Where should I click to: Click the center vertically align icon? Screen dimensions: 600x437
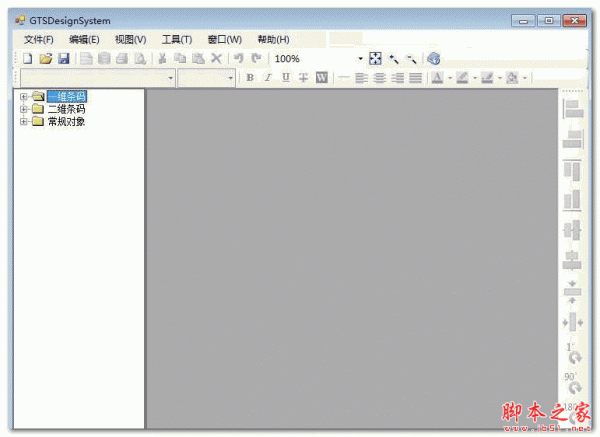(572, 261)
